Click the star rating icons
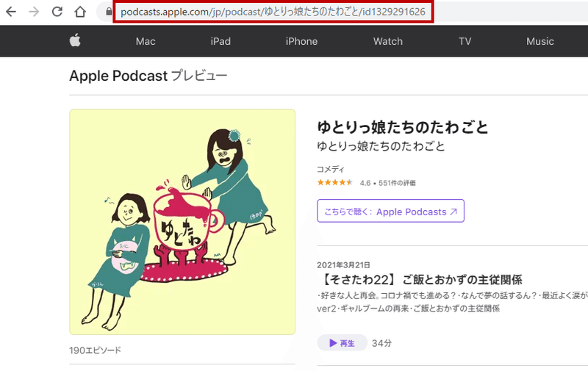Image resolution: width=588 pixels, height=371 pixels. coord(335,182)
